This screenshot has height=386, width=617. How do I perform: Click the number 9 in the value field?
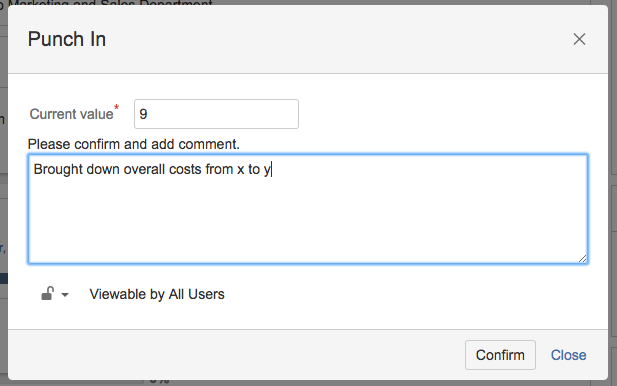[143, 114]
